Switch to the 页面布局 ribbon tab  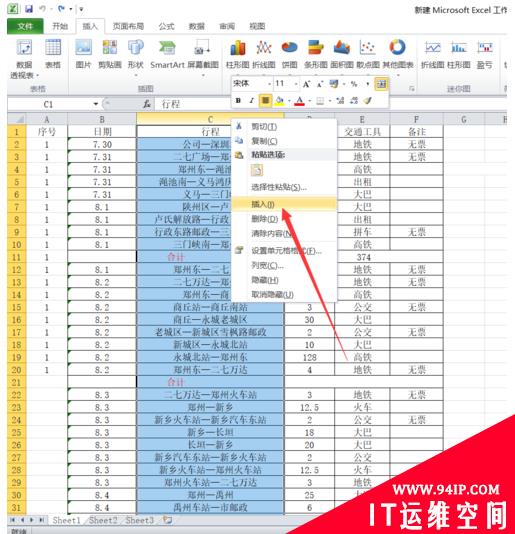(128, 26)
